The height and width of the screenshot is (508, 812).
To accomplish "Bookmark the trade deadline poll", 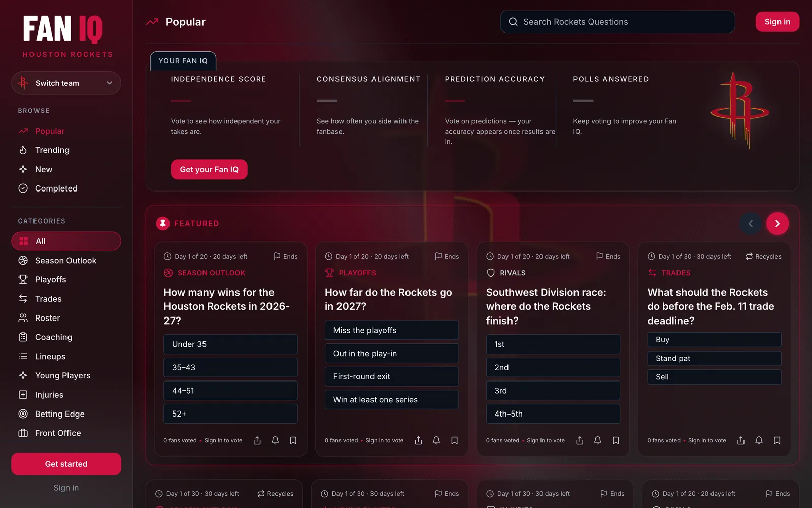I will [x=777, y=440].
